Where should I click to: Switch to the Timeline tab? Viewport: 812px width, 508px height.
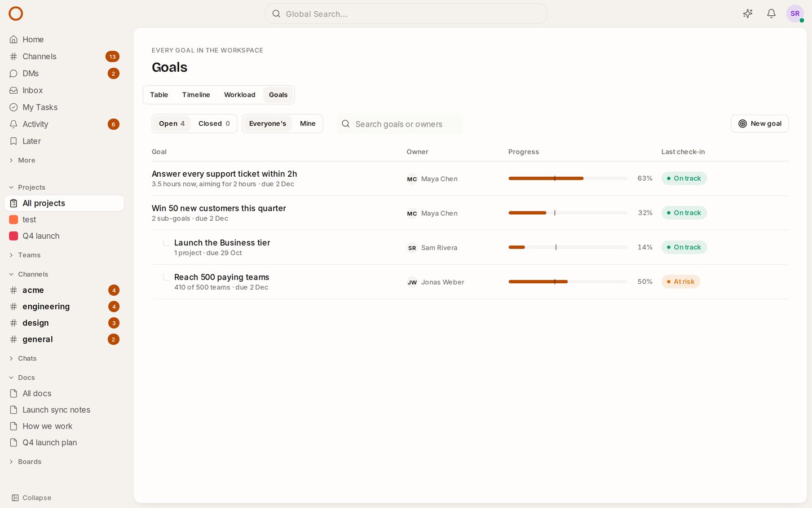[x=196, y=95]
